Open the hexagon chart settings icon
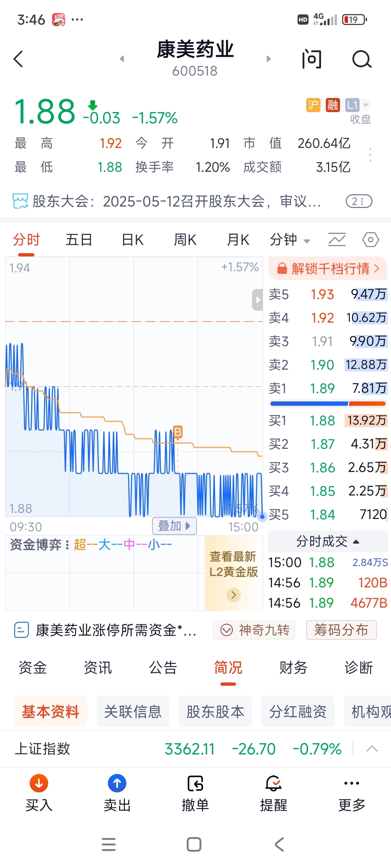The height and width of the screenshot is (868, 391). coord(371,240)
